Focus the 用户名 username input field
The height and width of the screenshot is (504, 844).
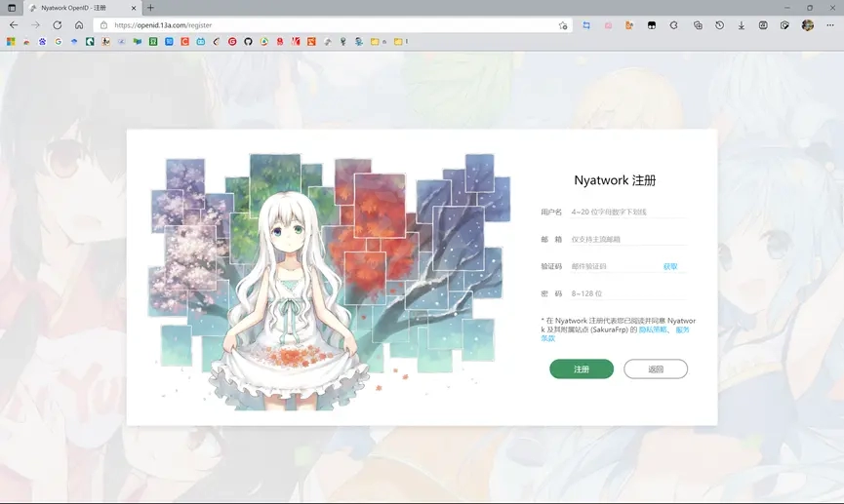(627, 212)
